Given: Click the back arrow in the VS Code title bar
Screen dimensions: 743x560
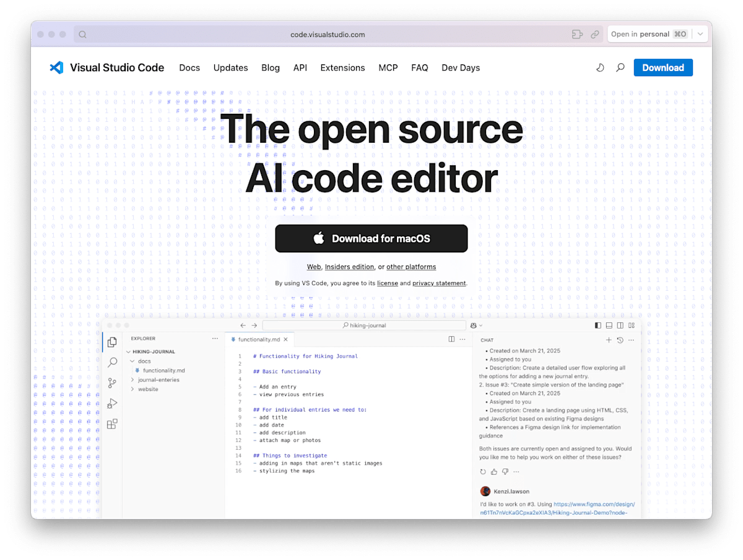Looking at the screenshot, I should pyautogui.click(x=243, y=325).
